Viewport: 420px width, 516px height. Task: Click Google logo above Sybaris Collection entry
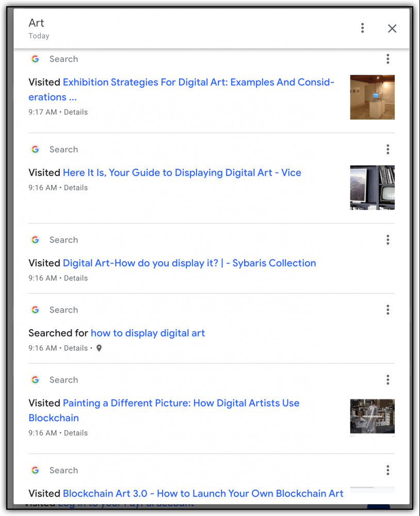point(35,240)
